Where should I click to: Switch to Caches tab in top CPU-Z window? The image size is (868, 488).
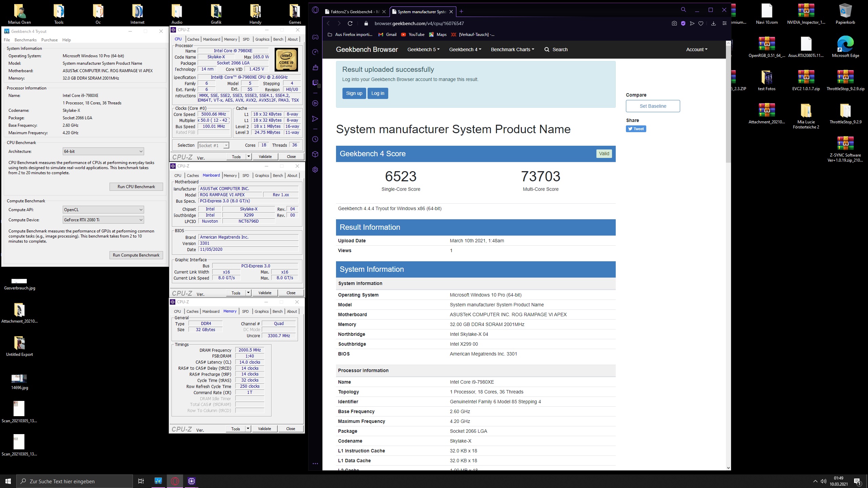[193, 39]
